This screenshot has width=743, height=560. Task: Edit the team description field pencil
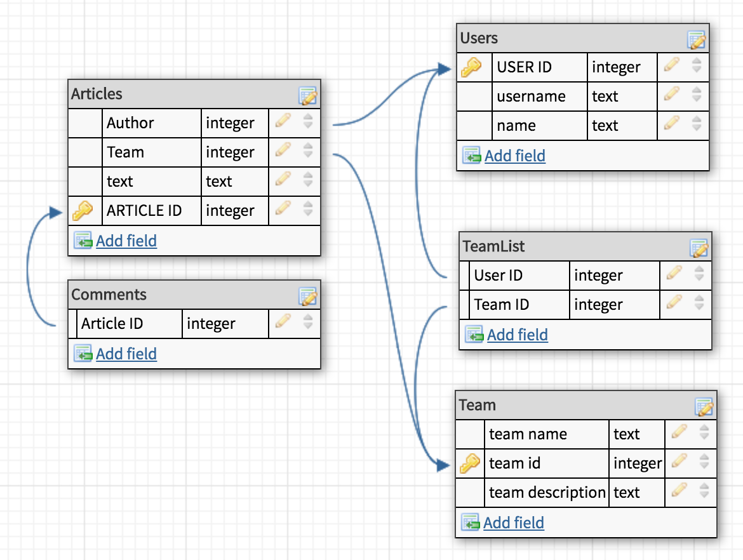click(679, 491)
